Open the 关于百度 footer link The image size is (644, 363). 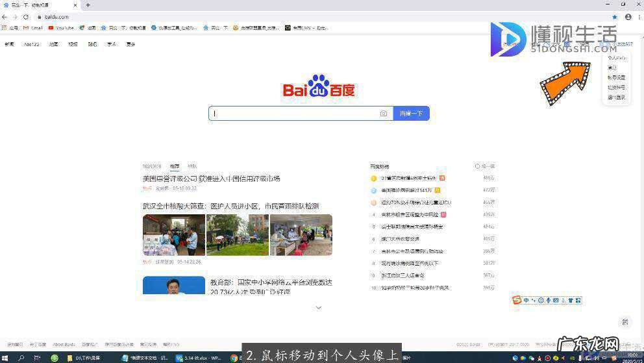point(38,345)
